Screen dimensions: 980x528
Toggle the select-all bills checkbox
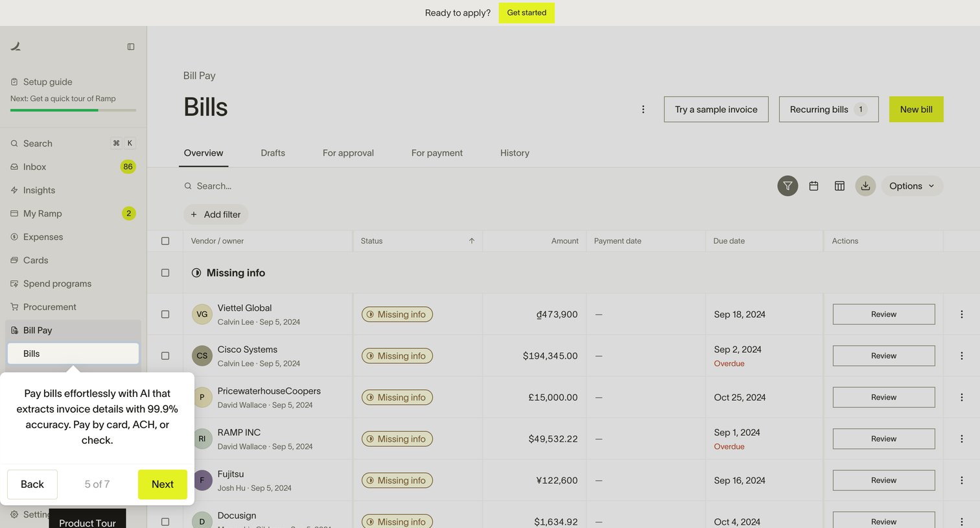tap(165, 241)
